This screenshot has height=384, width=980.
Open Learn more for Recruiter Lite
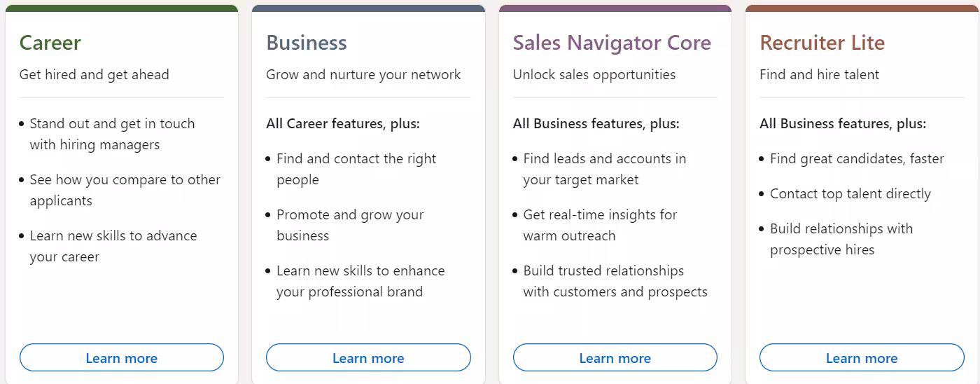point(862,357)
